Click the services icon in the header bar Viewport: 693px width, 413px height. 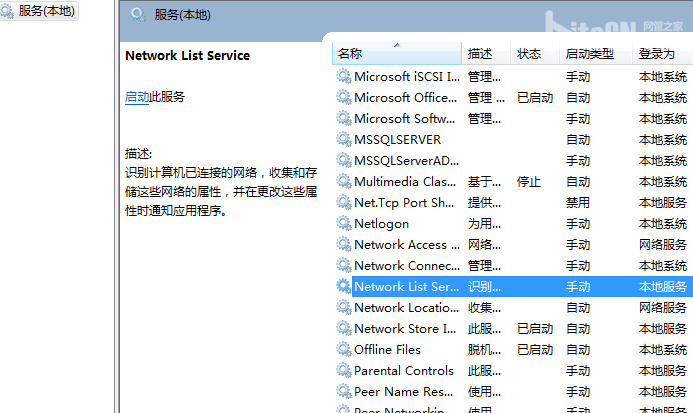pyautogui.click(x=138, y=15)
